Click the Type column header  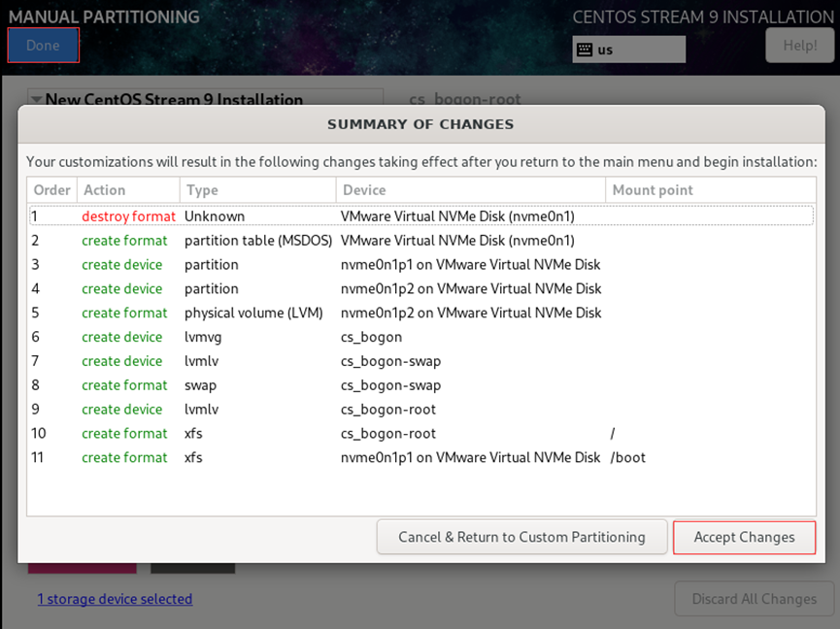point(258,190)
